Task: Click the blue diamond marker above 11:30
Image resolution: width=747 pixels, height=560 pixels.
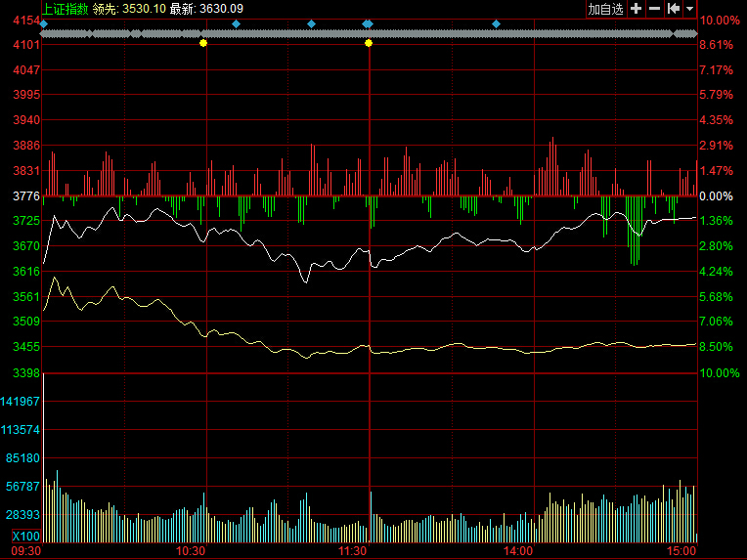Action: (x=367, y=23)
